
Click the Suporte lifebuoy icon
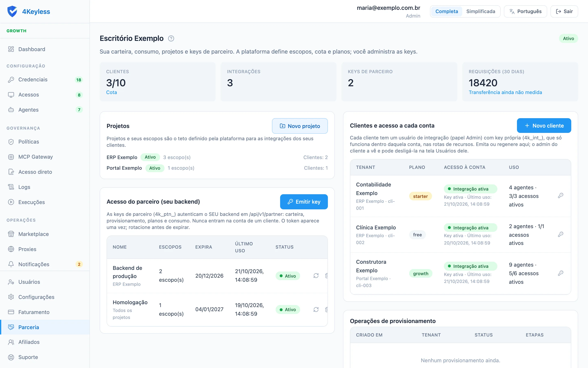[x=11, y=357]
